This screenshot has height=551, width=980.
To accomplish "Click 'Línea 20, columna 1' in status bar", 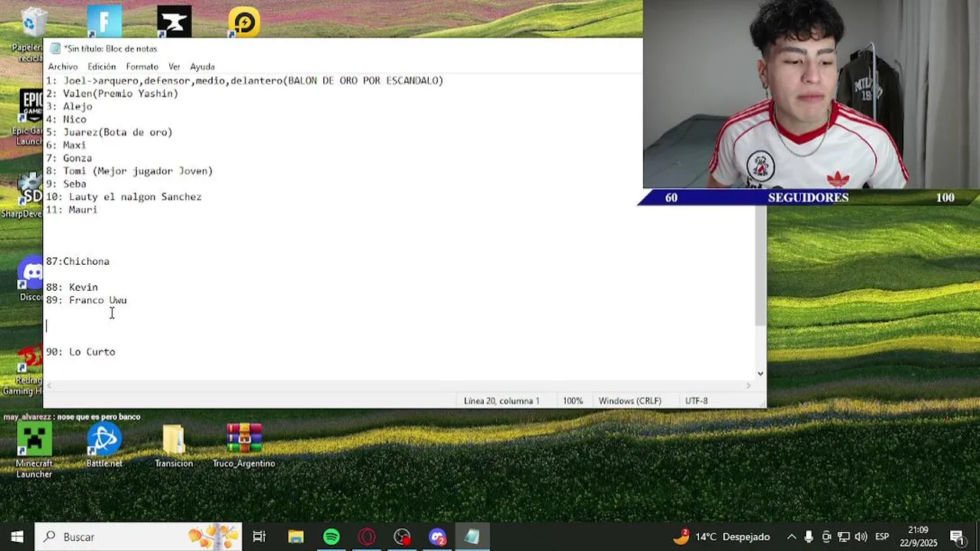I will click(501, 401).
